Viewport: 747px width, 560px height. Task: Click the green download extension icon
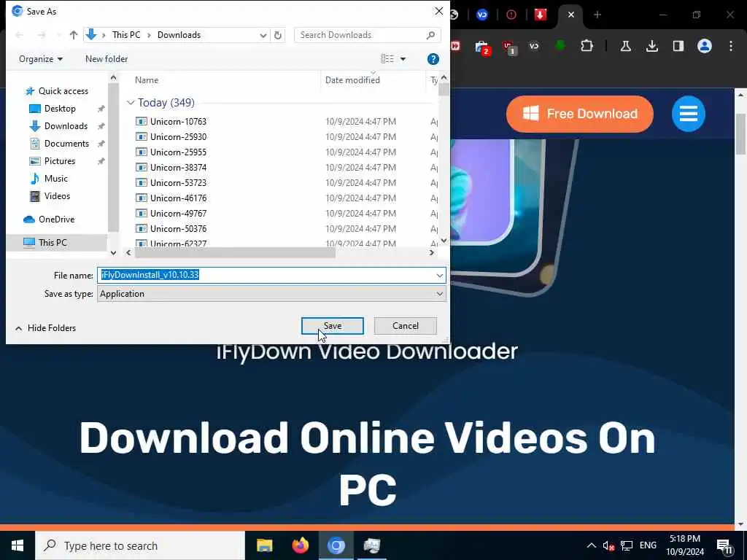(x=560, y=46)
